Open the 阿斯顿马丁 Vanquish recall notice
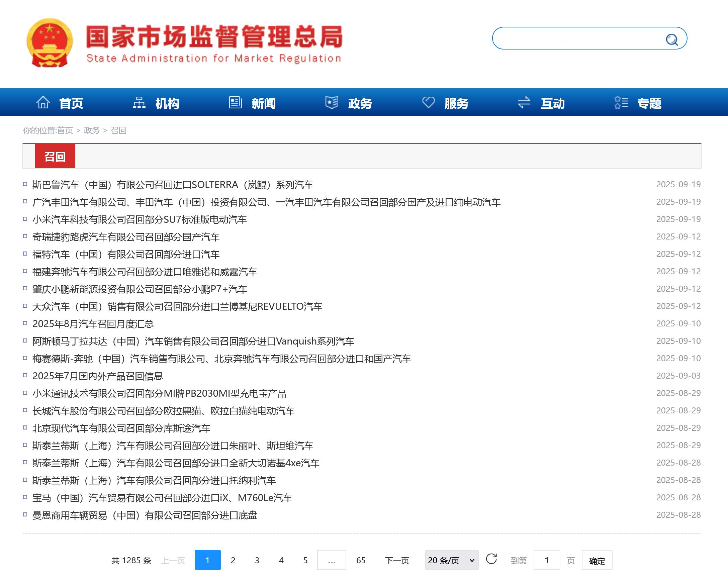Screen dimensions: 728x582 coord(193,341)
